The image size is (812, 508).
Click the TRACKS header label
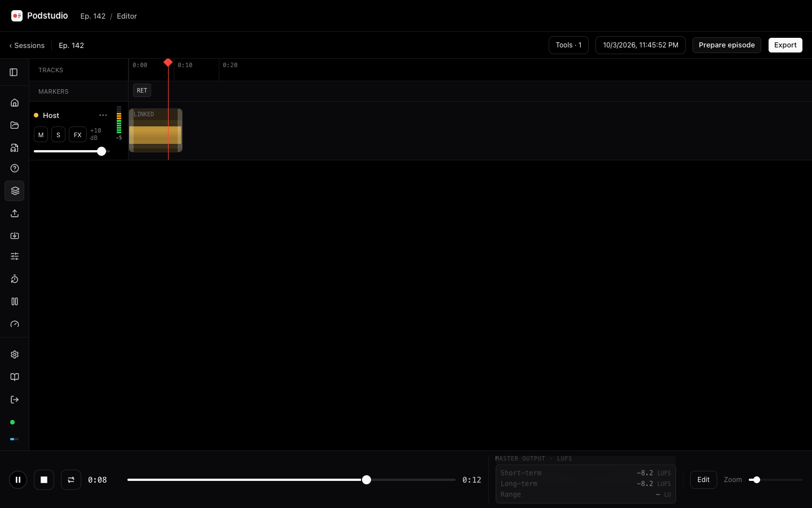tap(51, 70)
